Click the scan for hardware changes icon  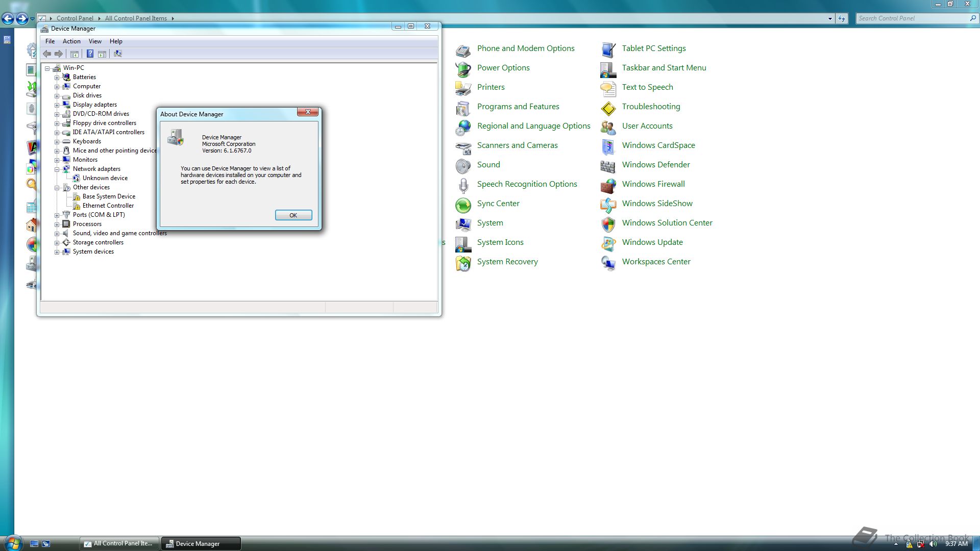(x=118, y=54)
